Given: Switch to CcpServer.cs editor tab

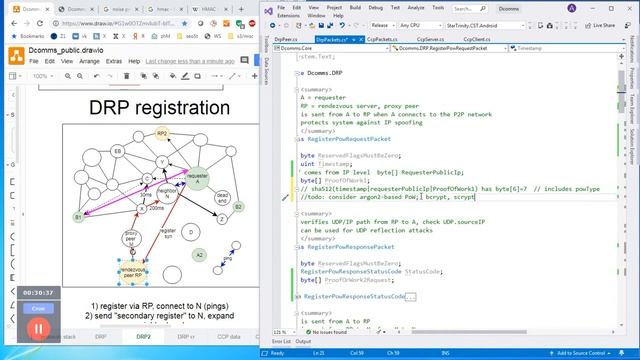Looking at the screenshot, I should click(x=430, y=40).
